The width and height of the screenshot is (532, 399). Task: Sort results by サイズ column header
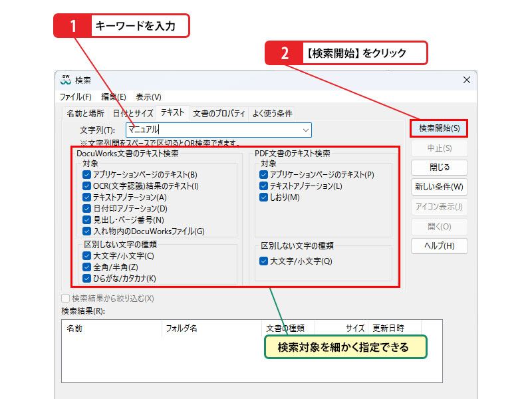tap(341, 328)
